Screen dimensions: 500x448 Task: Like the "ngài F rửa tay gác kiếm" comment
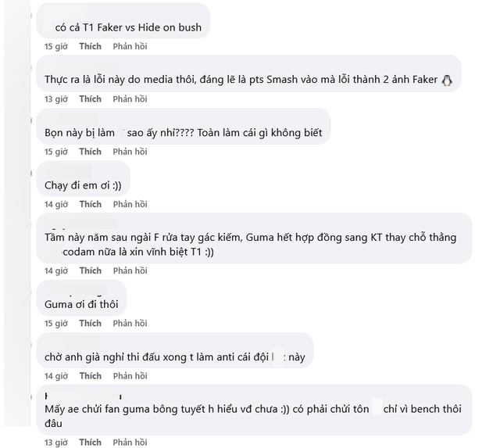coord(90,271)
